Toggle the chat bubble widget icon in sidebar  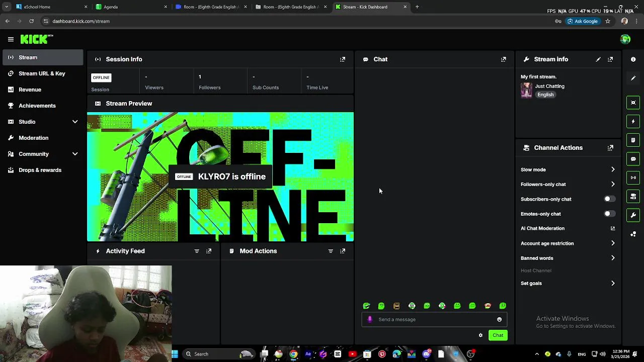(x=633, y=159)
